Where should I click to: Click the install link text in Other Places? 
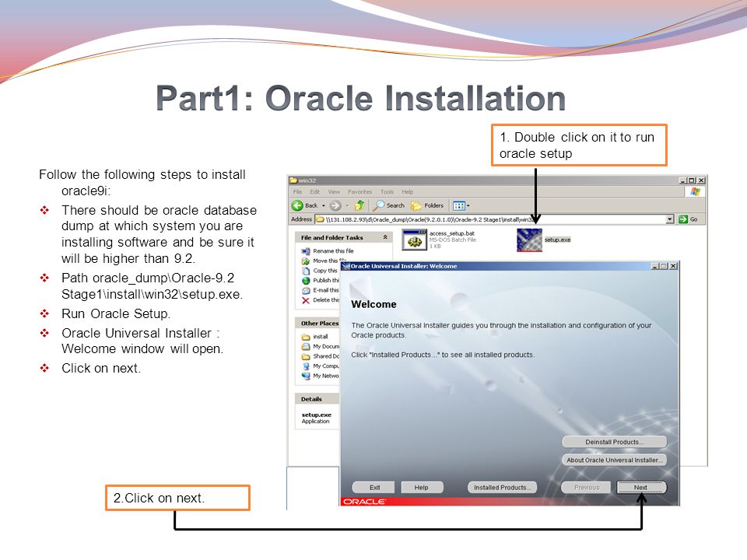click(x=320, y=337)
